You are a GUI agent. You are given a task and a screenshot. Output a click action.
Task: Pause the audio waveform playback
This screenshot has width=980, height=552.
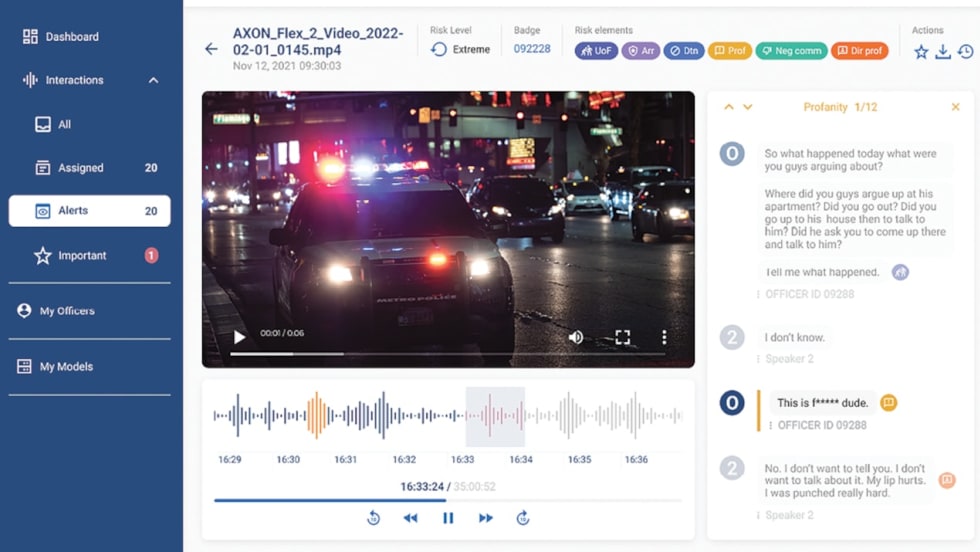tap(448, 518)
